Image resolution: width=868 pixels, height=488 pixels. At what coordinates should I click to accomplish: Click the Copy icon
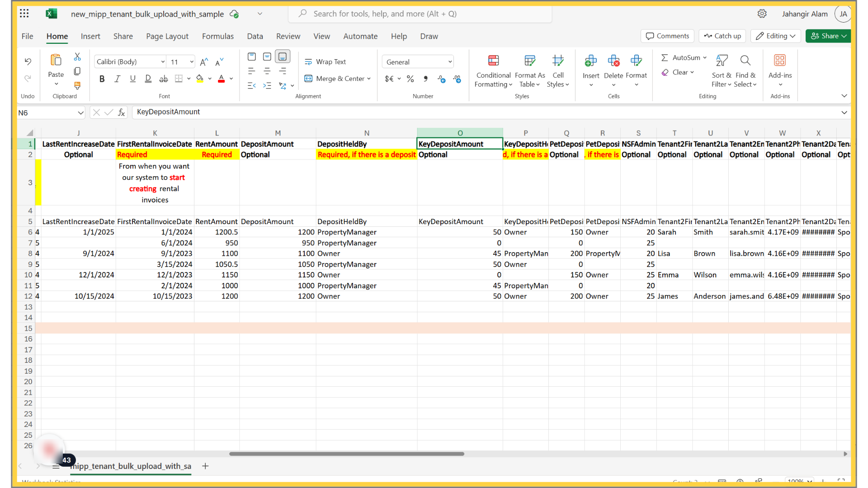click(77, 71)
